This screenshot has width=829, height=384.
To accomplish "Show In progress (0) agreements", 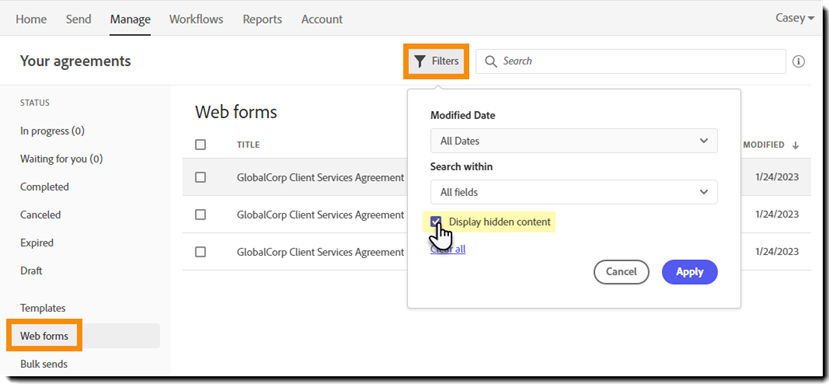I will pos(52,131).
